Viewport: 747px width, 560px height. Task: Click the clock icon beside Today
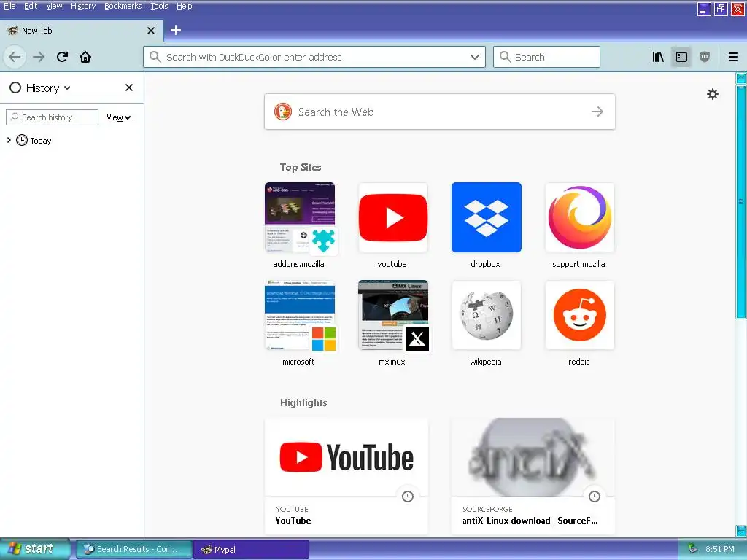(x=22, y=140)
